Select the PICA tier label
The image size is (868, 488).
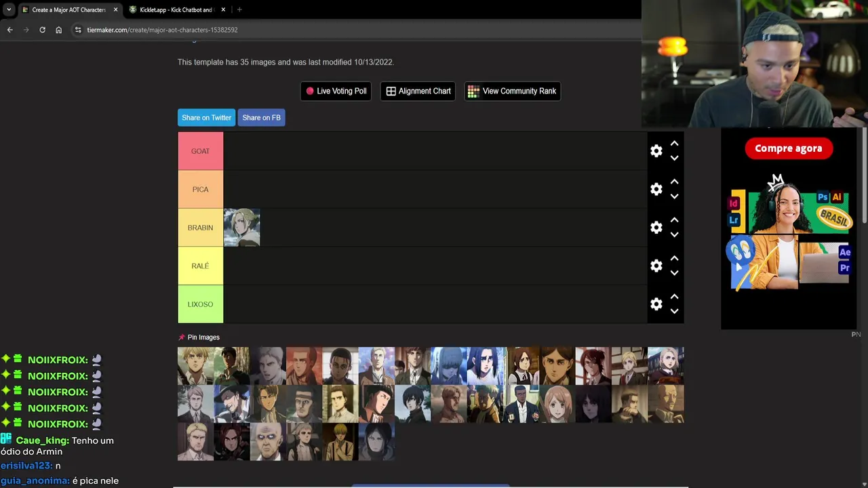pos(200,189)
